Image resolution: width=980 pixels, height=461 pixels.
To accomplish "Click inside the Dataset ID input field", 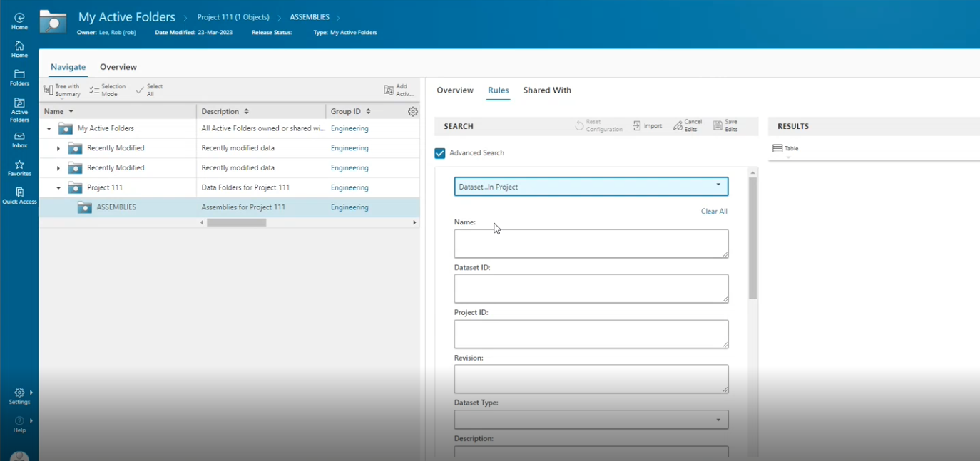I will (591, 288).
